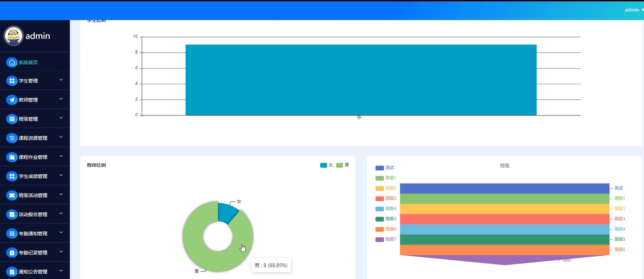Open the 课程资源管理 menu item
The width and height of the screenshot is (644, 279).
35,138
